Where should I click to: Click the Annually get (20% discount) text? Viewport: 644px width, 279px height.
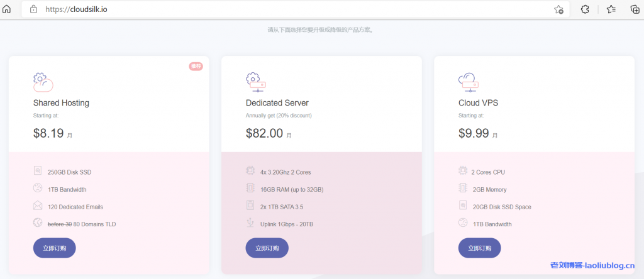pos(279,116)
